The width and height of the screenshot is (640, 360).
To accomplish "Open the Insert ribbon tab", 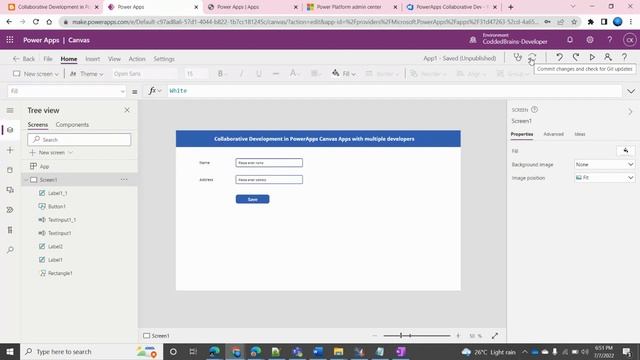I will pos(93,59).
